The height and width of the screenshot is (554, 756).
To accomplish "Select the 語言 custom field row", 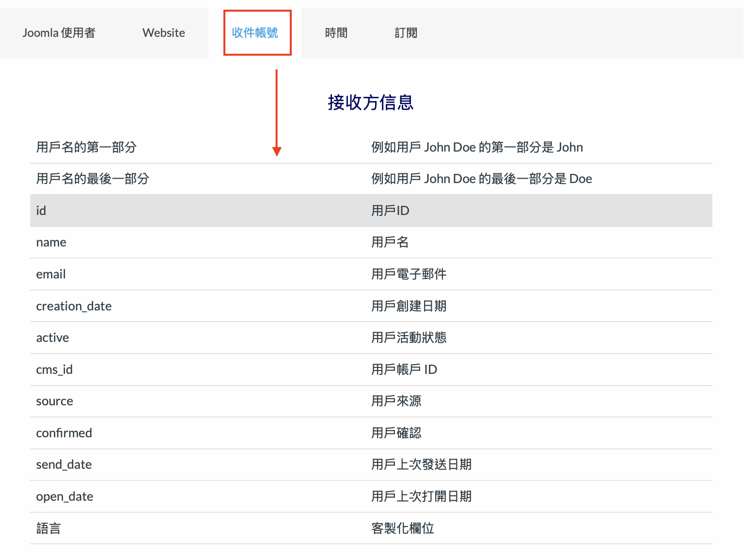I will point(48,528).
